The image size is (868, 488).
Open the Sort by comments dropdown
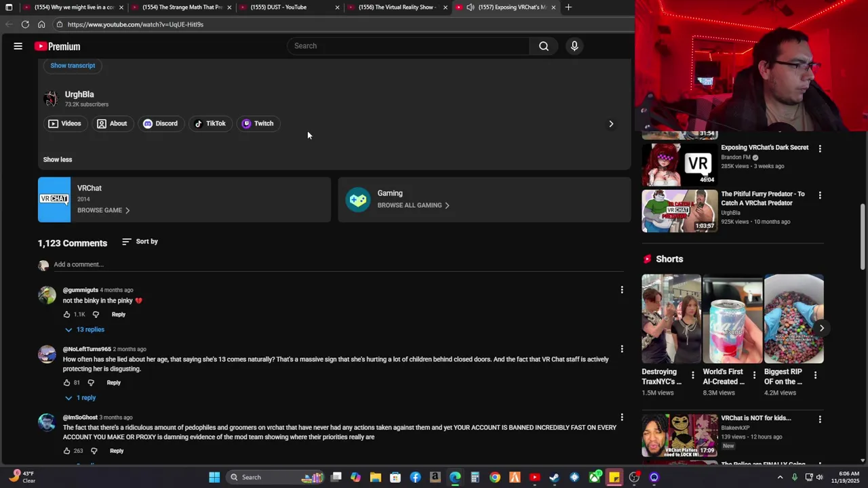point(140,241)
